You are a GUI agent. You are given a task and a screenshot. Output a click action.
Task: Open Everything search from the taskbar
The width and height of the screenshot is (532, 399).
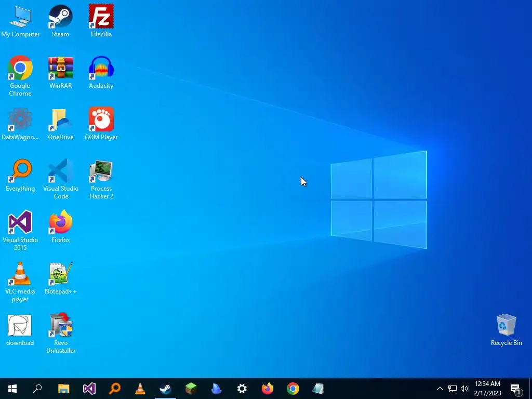pos(115,389)
